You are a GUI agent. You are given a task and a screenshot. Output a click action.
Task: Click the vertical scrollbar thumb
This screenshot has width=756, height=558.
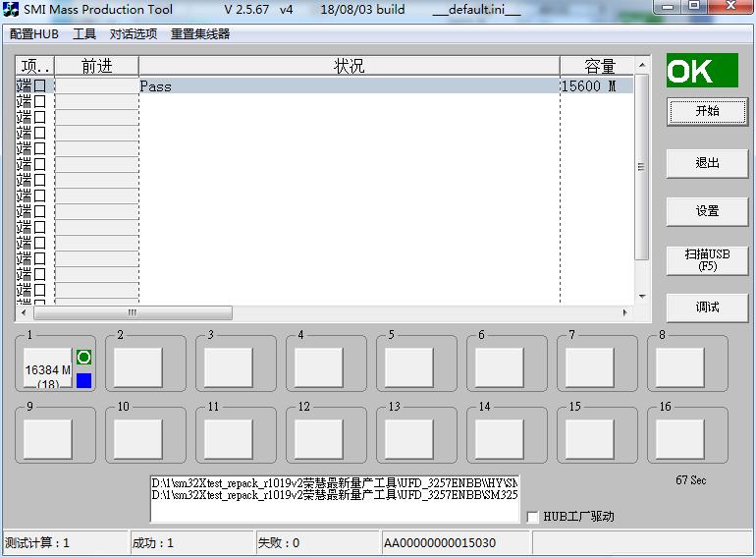coord(642,167)
